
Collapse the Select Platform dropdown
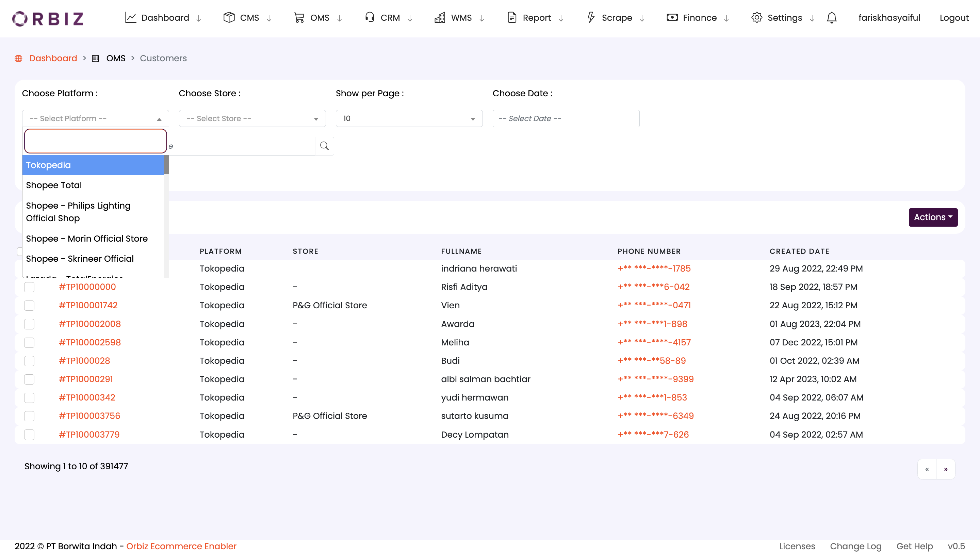pyautogui.click(x=96, y=118)
